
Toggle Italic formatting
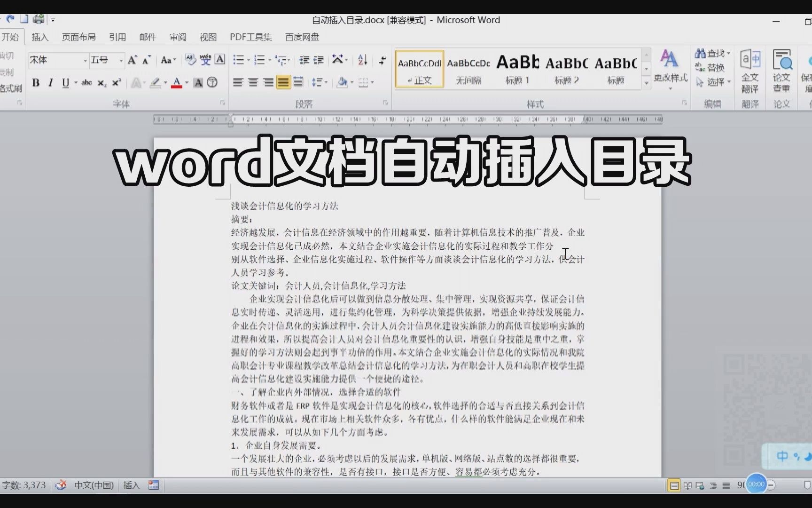(x=51, y=83)
